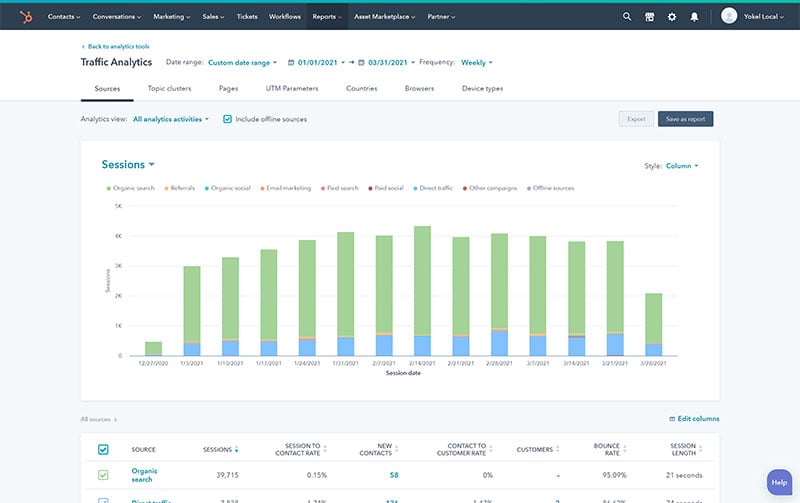Open Asset Marketplace menu

tap(385, 17)
